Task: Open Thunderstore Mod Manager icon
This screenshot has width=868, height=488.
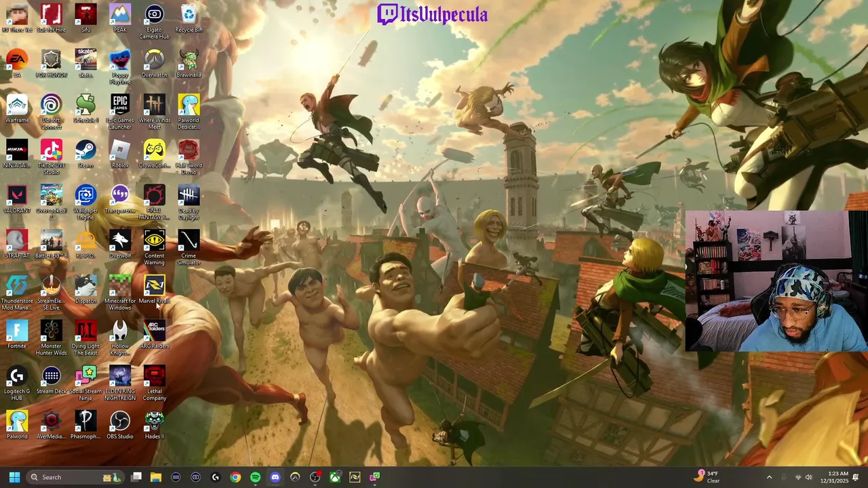Action: tap(17, 293)
